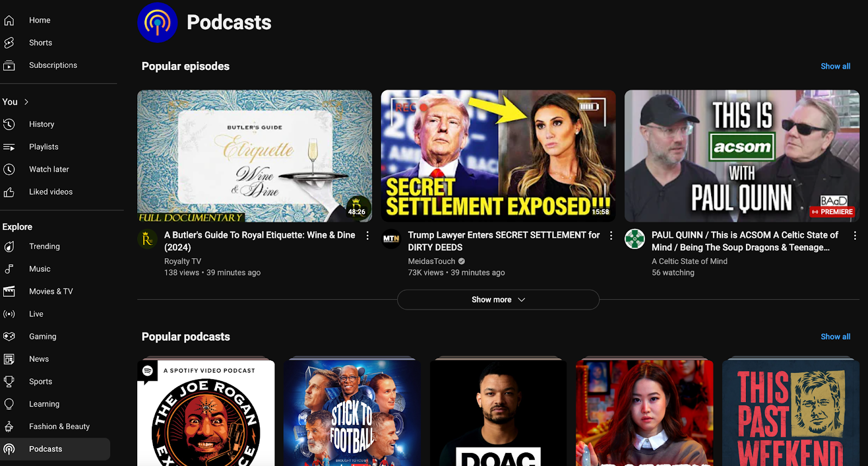Click the Music note icon

tap(9, 269)
